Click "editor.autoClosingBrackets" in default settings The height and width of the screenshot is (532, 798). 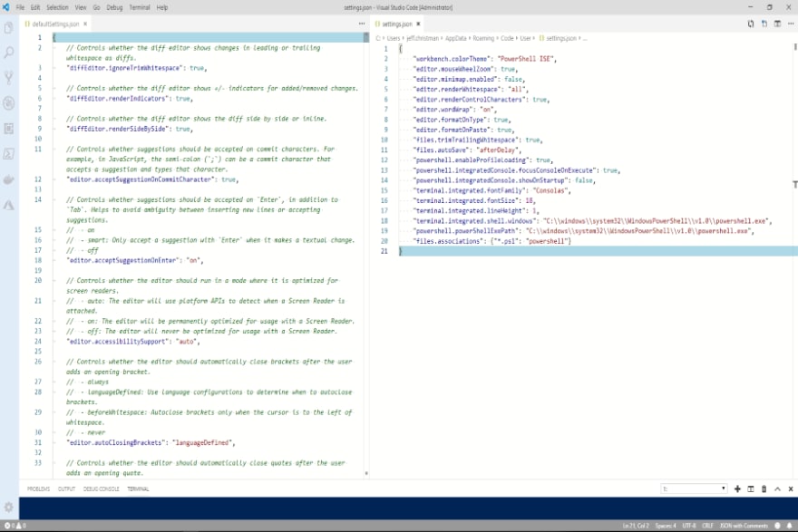click(x=151, y=442)
